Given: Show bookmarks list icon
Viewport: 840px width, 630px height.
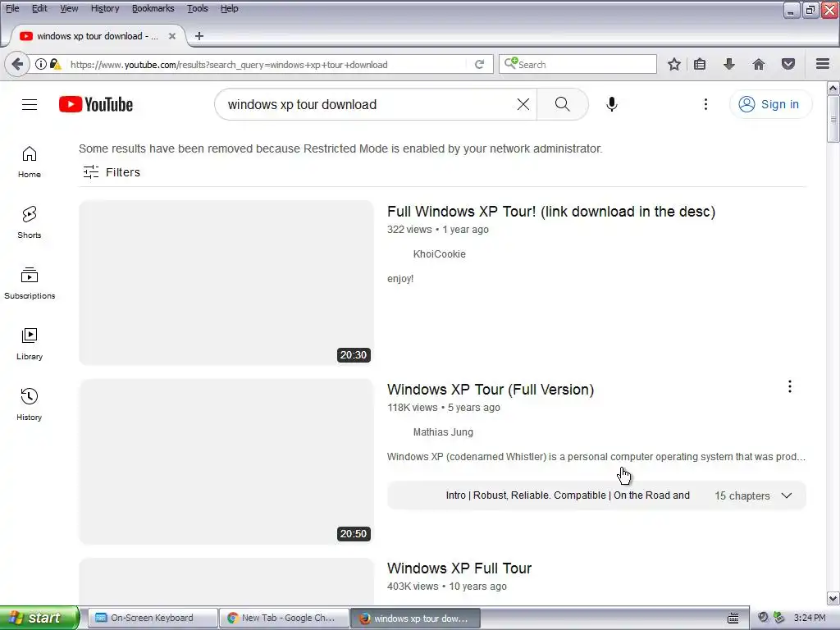Looking at the screenshot, I should [700, 64].
